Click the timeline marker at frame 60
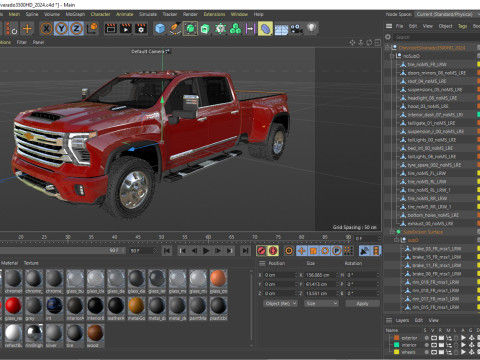Screen dimensions: 480x360 tap(208, 238)
